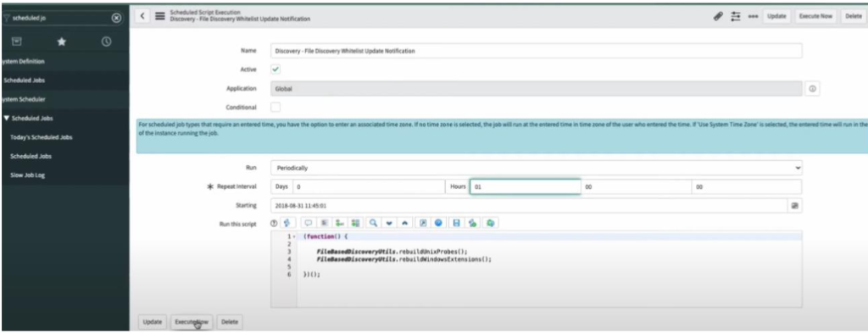Open the Starting date calendar picker
The height and width of the screenshot is (333, 868).
coord(794,205)
